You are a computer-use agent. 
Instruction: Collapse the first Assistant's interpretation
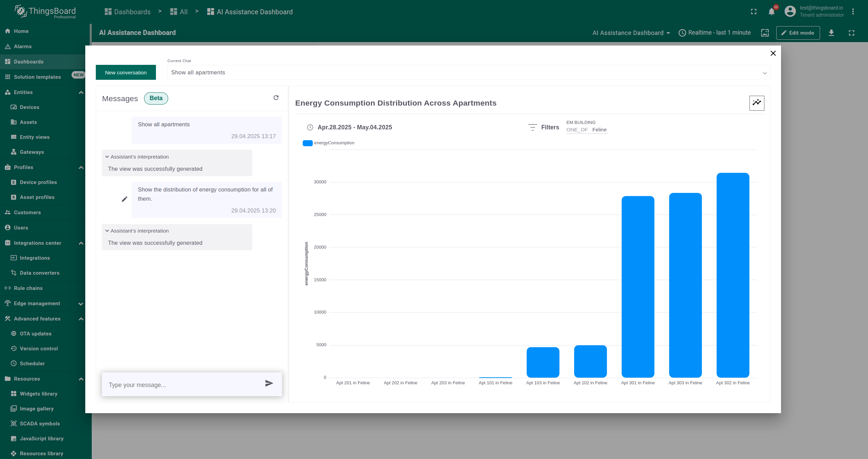click(107, 157)
